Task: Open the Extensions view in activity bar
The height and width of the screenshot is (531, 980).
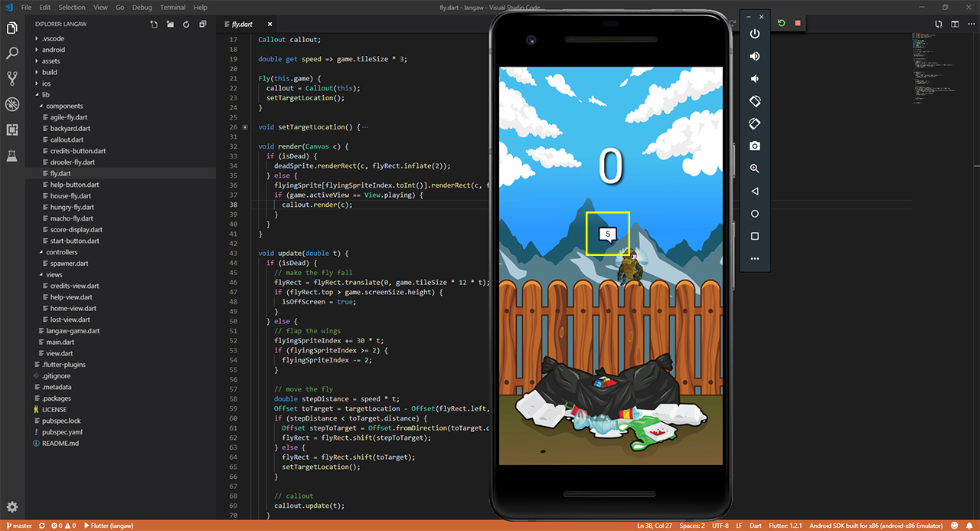Action: point(12,129)
